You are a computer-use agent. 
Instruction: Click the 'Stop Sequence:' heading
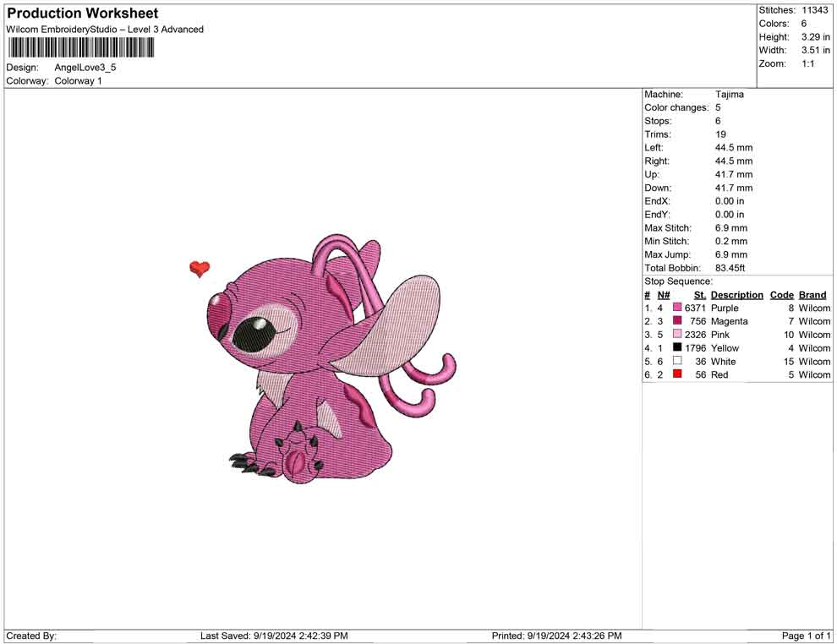[x=678, y=281]
